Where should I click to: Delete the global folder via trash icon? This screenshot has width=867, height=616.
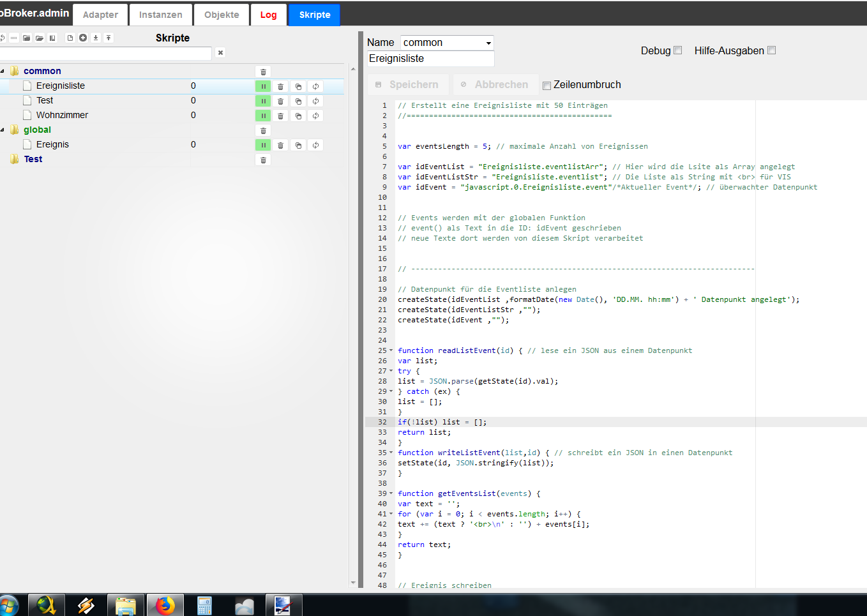263,130
